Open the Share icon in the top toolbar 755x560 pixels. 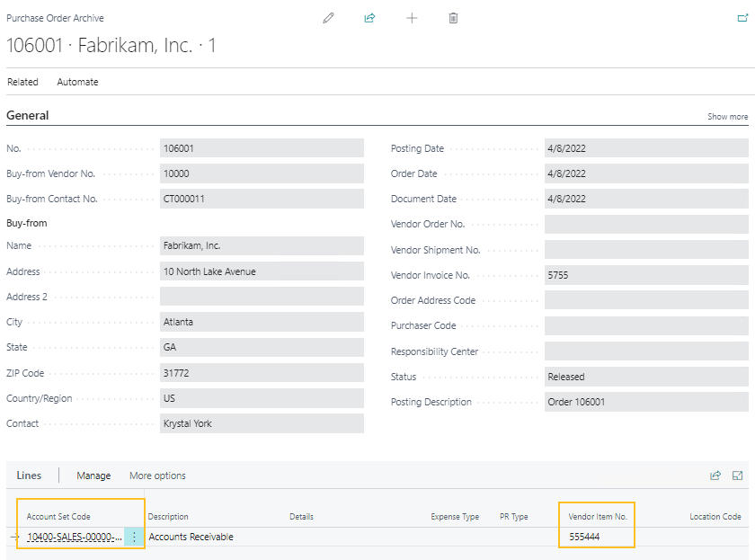coord(369,17)
